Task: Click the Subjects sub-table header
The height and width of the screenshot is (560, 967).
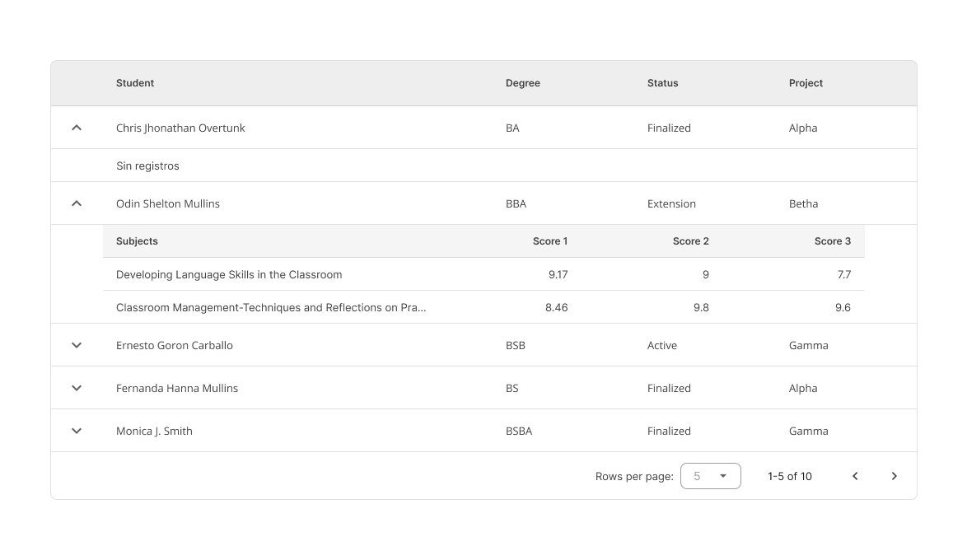Action: 137,241
